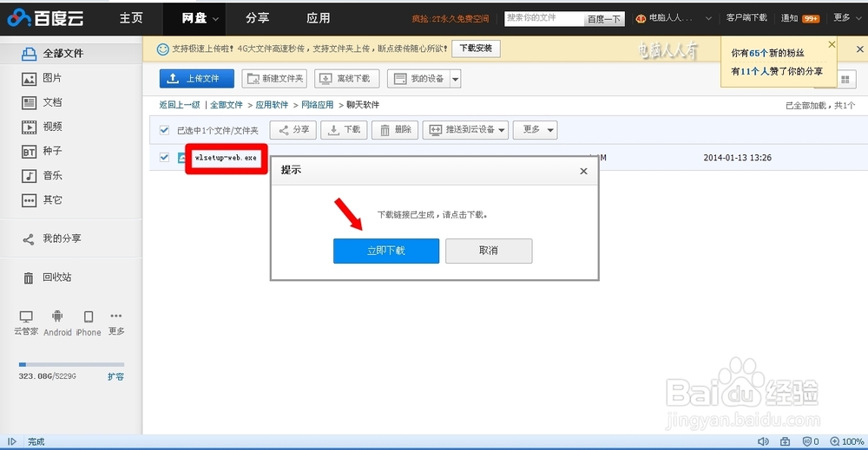Open the 通知 notifications
Viewport: 868px width, 450px height.
tap(800, 18)
